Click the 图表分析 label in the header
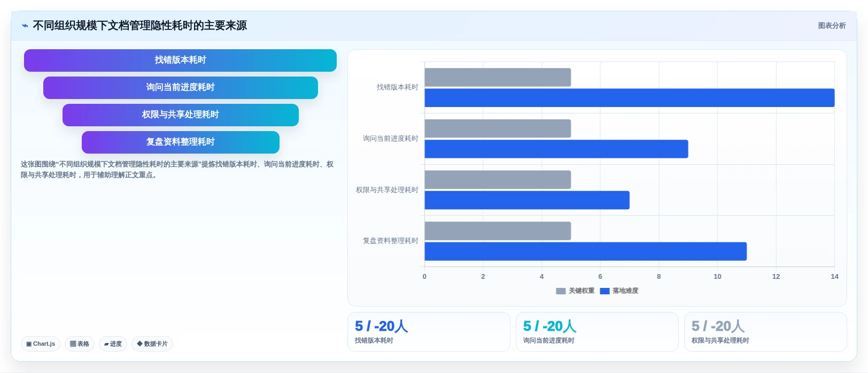868x373 pixels. pyautogui.click(x=832, y=26)
